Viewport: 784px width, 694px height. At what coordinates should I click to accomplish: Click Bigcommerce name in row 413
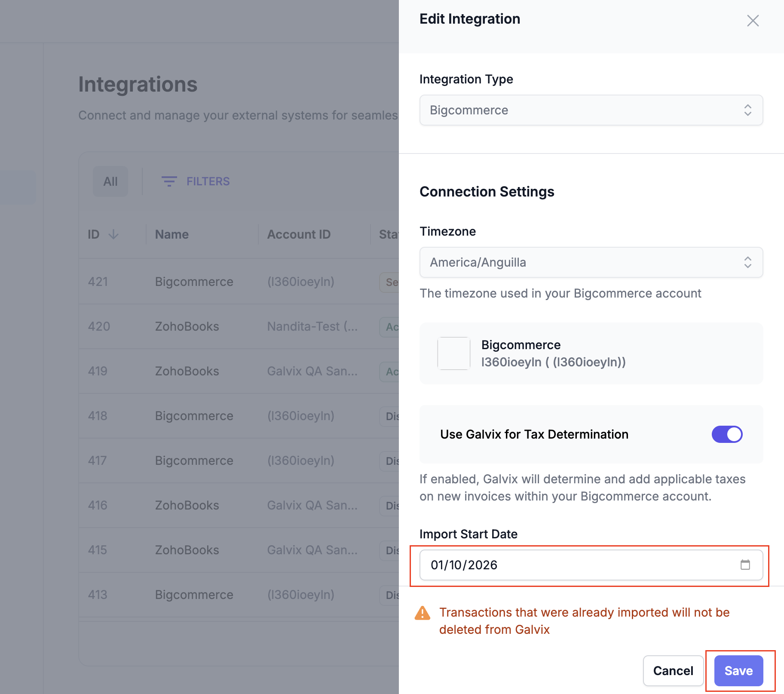pos(194,595)
